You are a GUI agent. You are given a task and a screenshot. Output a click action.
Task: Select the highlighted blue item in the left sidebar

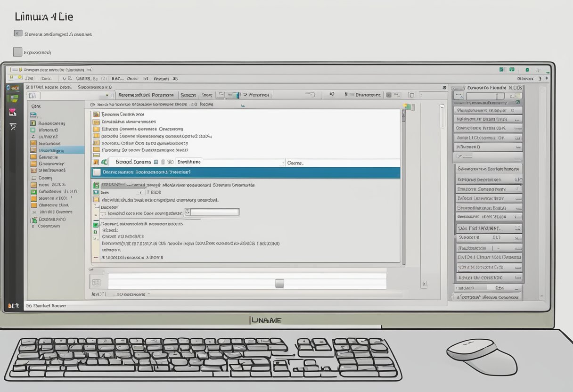[x=56, y=150]
